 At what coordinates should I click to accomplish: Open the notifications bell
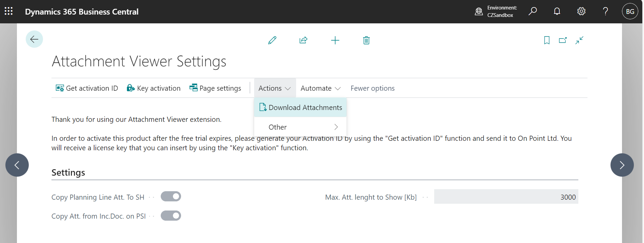tap(557, 12)
